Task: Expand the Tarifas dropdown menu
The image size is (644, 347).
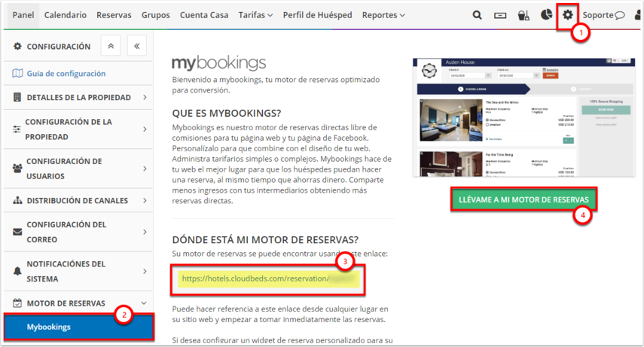Action: point(255,15)
